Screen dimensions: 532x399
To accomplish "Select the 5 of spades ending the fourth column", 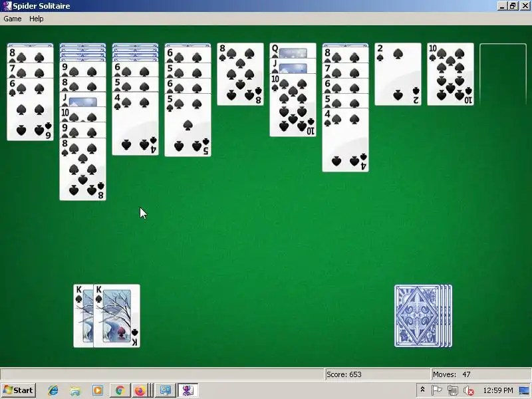I will click(x=188, y=125).
